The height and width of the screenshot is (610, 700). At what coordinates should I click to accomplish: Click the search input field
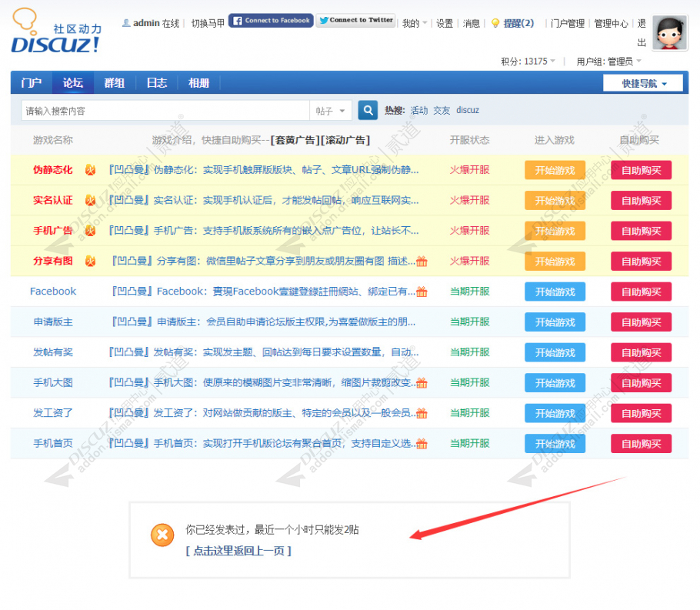[x=154, y=110]
